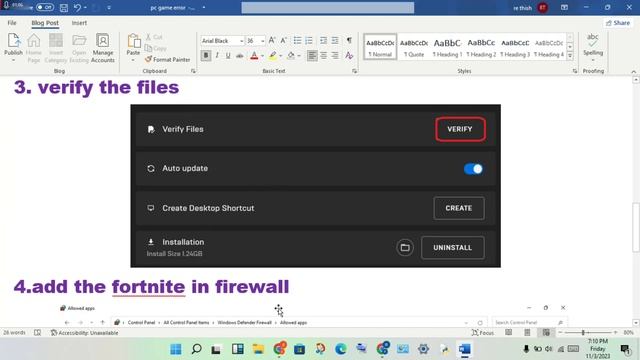The height and width of the screenshot is (360, 640).
Task: Save document using title bar save icon
Action: [64, 7]
